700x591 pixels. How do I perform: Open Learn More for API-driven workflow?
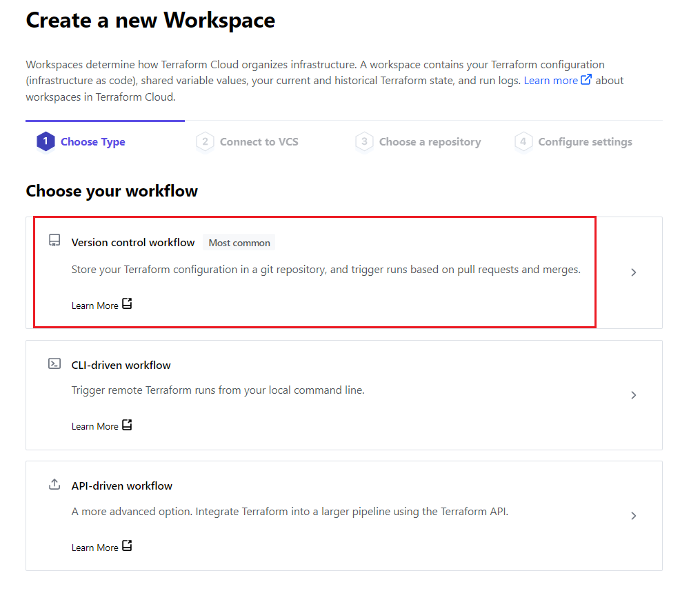click(94, 548)
